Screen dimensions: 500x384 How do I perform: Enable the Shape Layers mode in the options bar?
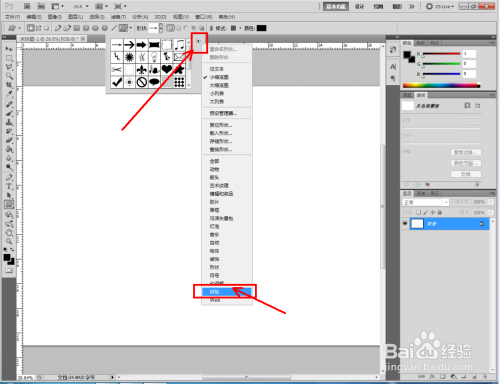[31, 28]
